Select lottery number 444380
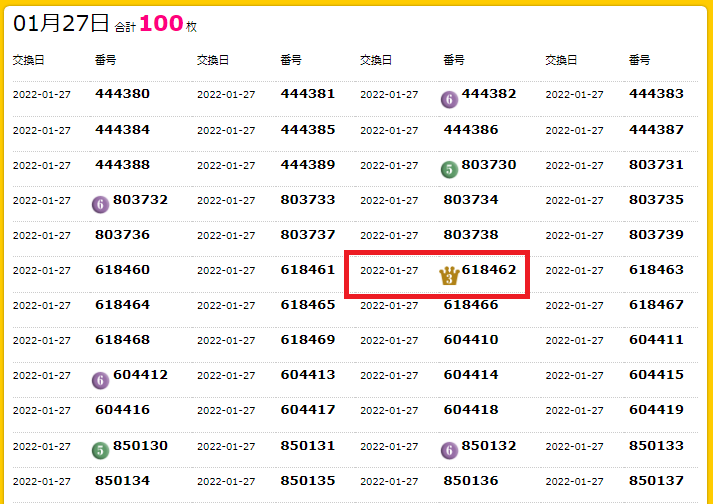Viewport: 713px width, 504px height. point(122,94)
